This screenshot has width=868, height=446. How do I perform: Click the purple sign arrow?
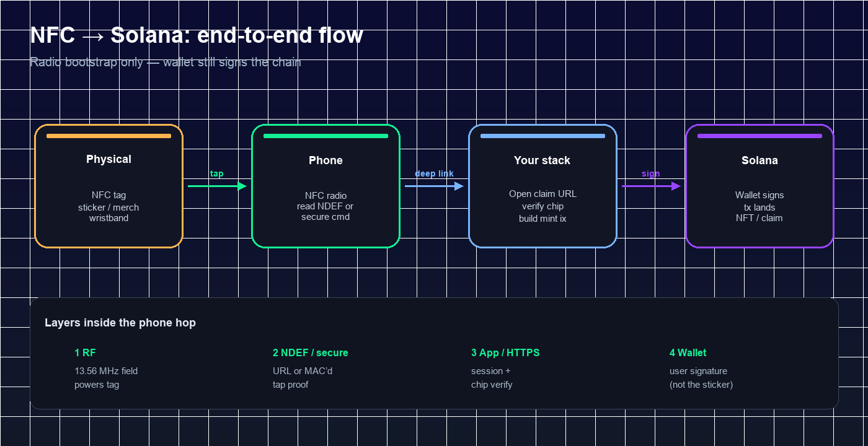pos(651,186)
